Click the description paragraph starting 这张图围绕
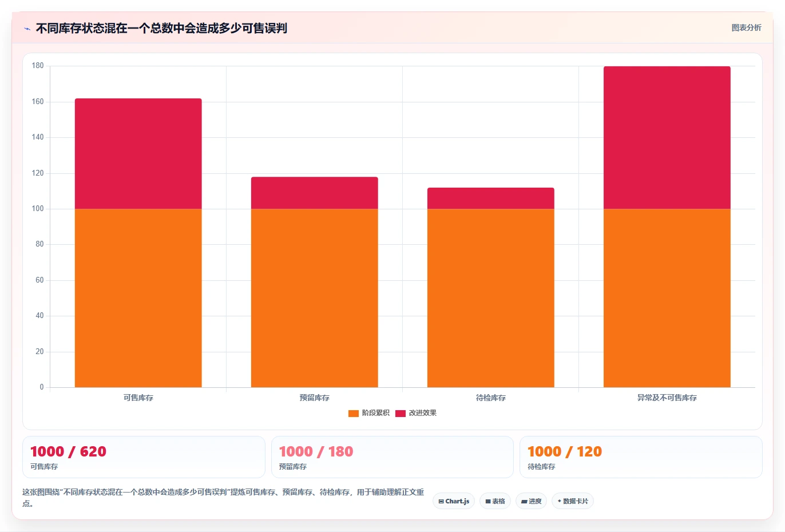This screenshot has height=532, width=785. [223, 498]
